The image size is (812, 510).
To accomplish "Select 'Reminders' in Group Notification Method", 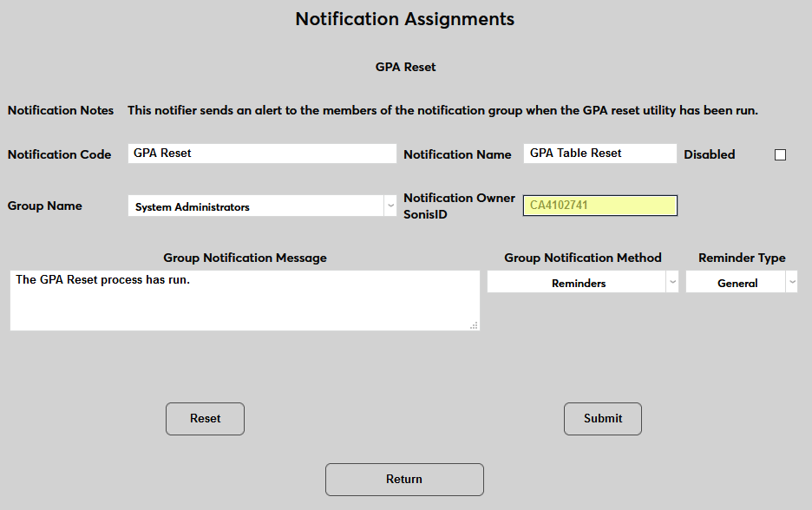I will 577,282.
